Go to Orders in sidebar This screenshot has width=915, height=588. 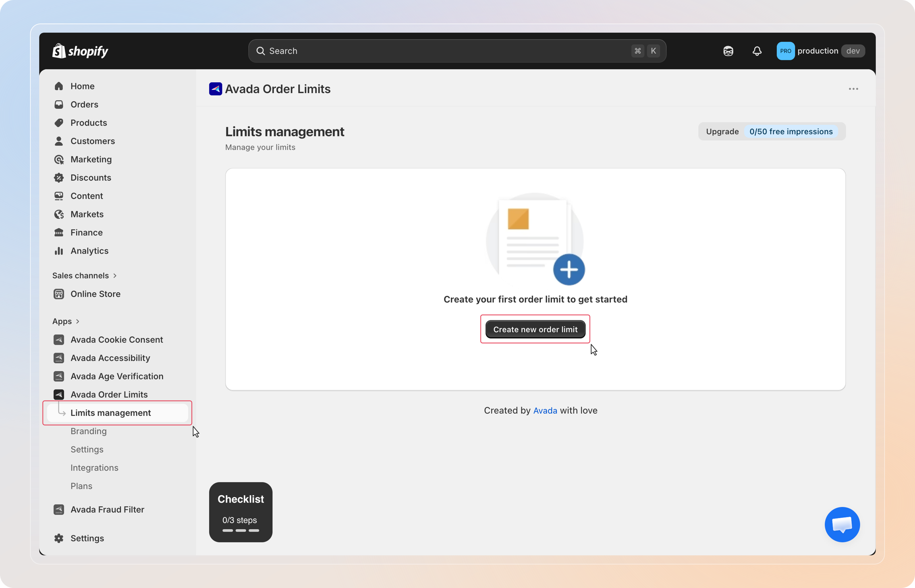pos(84,104)
